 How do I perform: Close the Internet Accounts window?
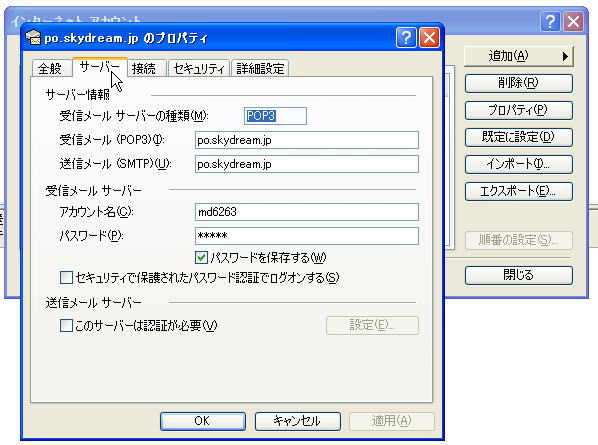pos(574,21)
